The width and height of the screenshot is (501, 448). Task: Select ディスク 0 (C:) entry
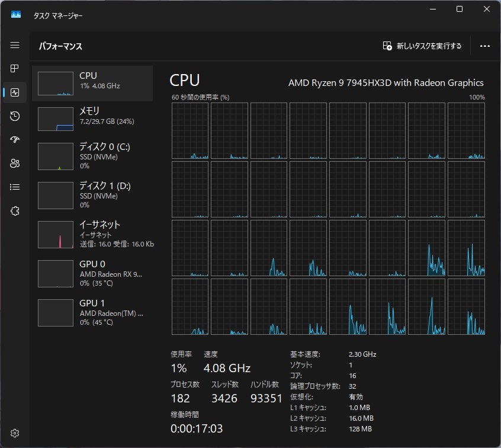point(92,156)
